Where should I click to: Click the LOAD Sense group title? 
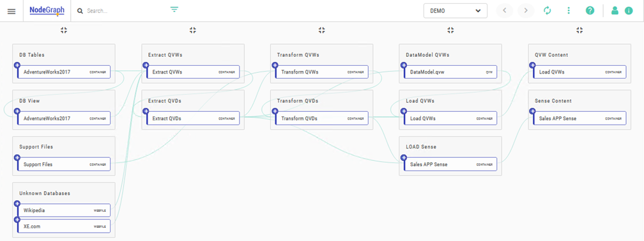click(x=421, y=147)
